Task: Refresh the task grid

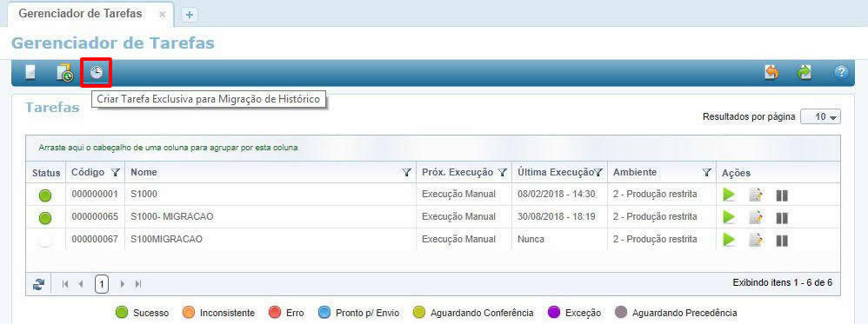Action: click(38, 284)
